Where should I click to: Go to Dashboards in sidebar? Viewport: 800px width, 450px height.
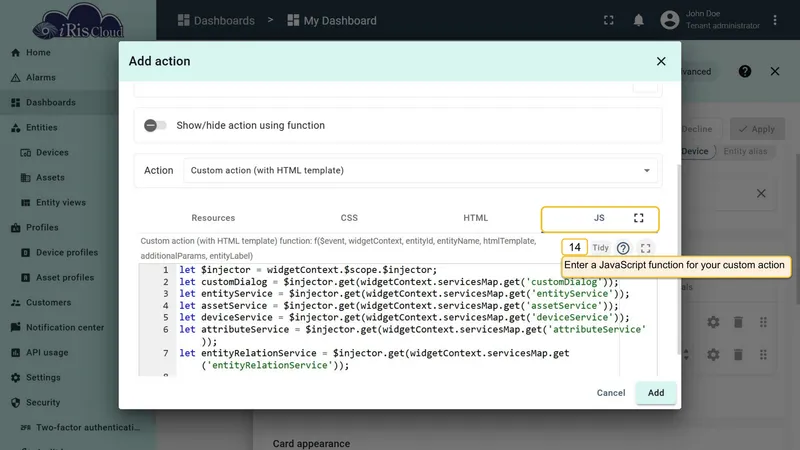click(51, 103)
